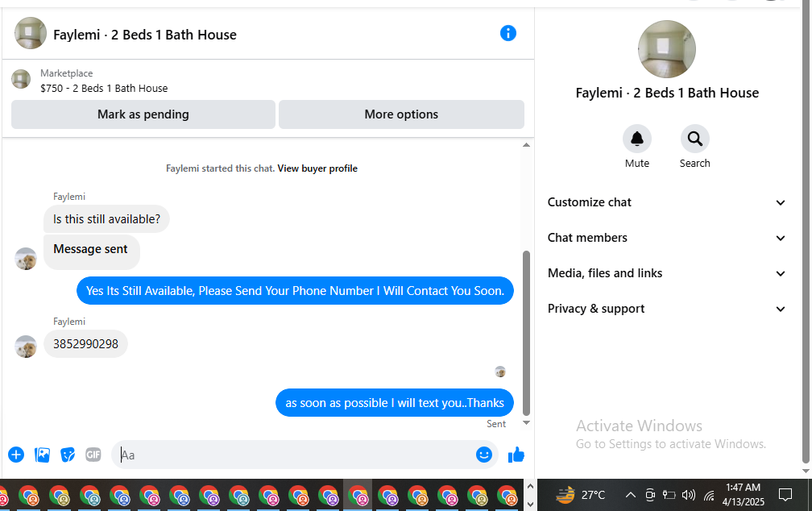Choose a sticker from the sticker icon
Image resolution: width=812 pixels, height=511 pixels.
tap(68, 455)
